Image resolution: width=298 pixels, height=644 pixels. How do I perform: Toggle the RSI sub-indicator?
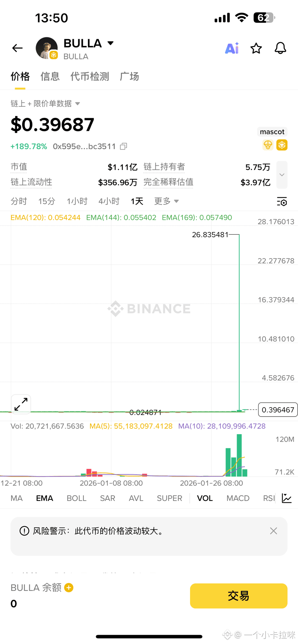click(x=269, y=498)
